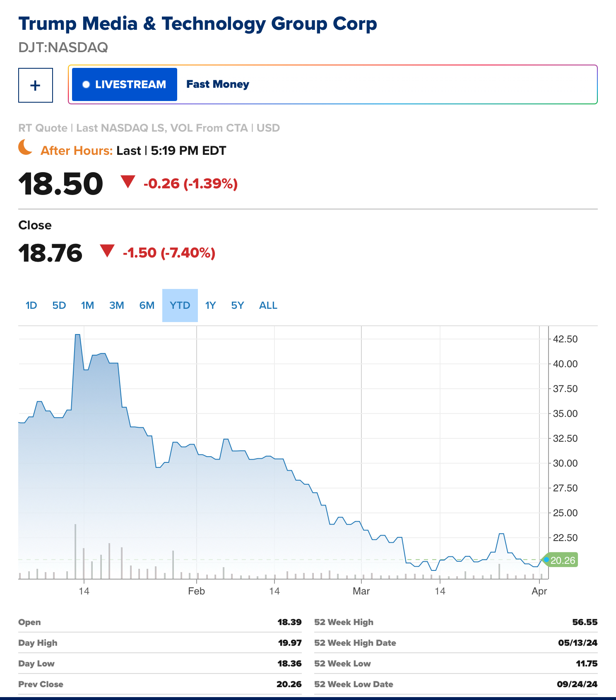Switch chart to ALL range
616x700 pixels.
268,305
